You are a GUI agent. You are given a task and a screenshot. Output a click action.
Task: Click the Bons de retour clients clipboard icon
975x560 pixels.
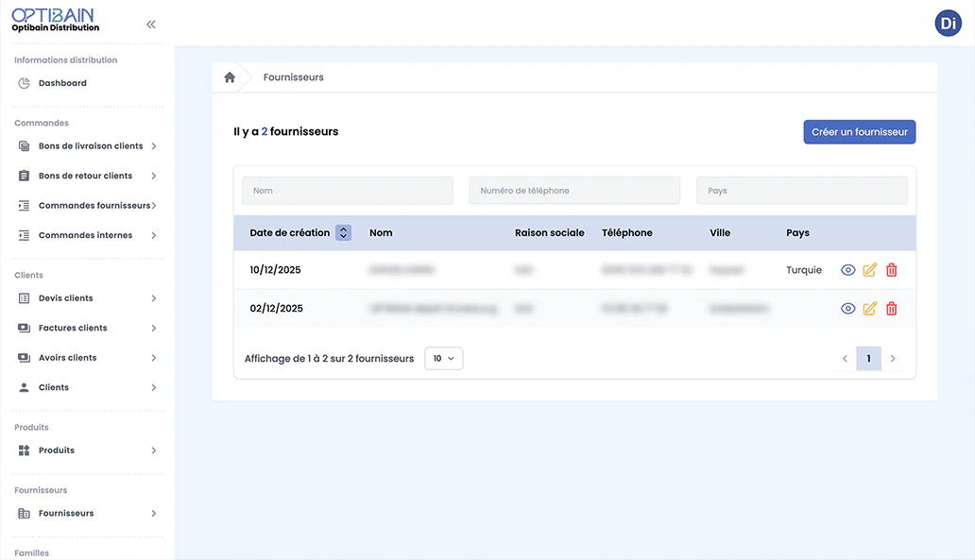point(24,176)
